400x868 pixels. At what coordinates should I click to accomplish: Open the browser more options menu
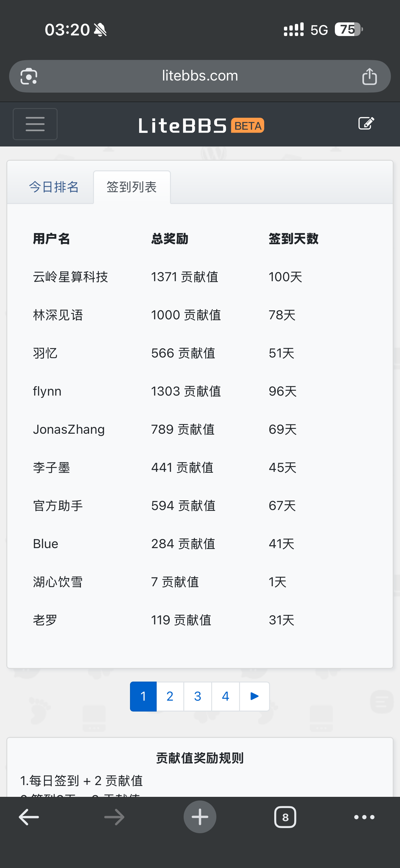364,817
